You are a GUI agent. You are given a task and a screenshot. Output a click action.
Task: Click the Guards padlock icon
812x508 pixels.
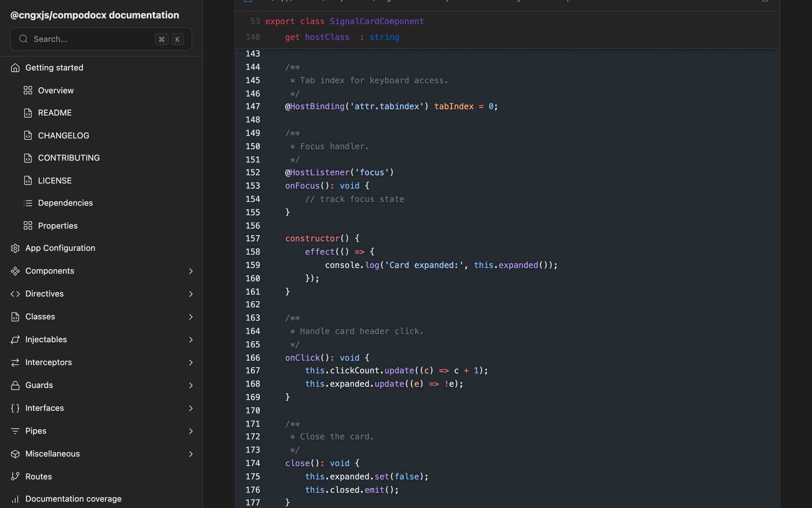click(15, 385)
